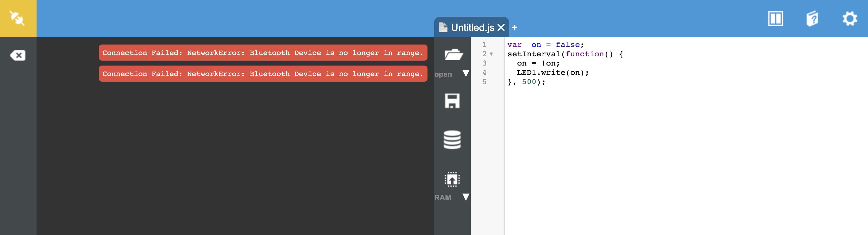Viewport: 868px width, 235px height.
Task: Open a file with the folder icon
Action: click(453, 54)
